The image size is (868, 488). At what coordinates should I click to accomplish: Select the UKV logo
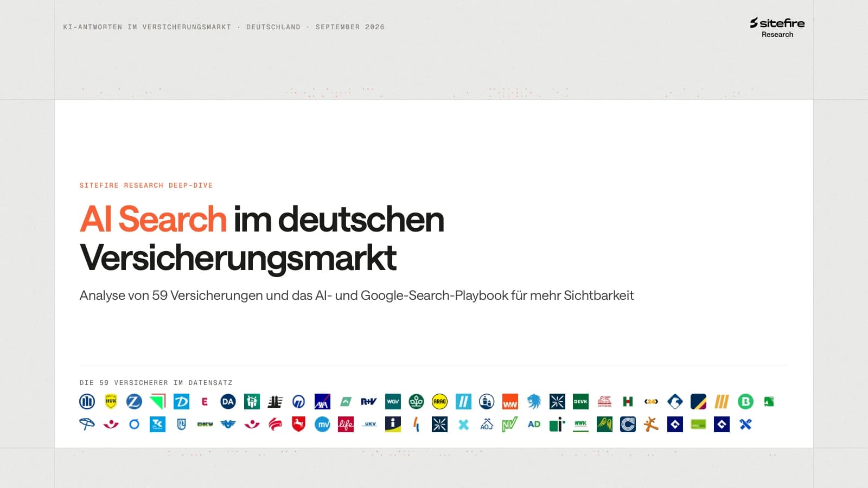pos(369,424)
